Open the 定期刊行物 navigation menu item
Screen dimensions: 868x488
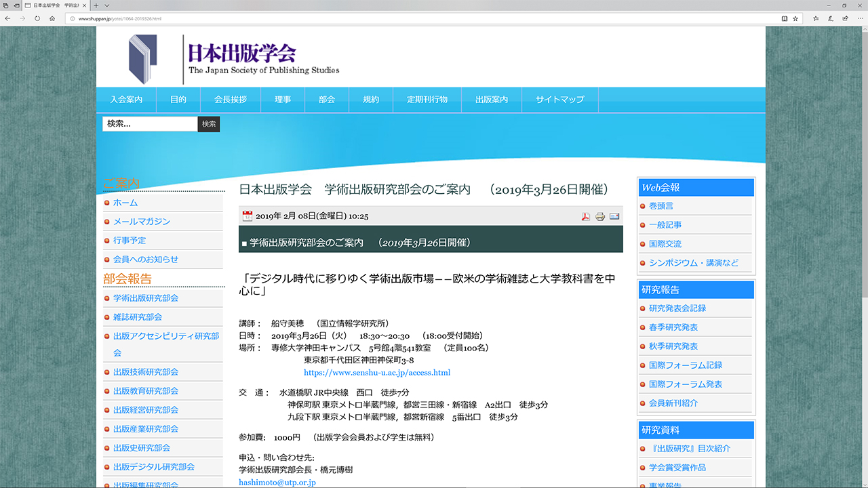[427, 100]
